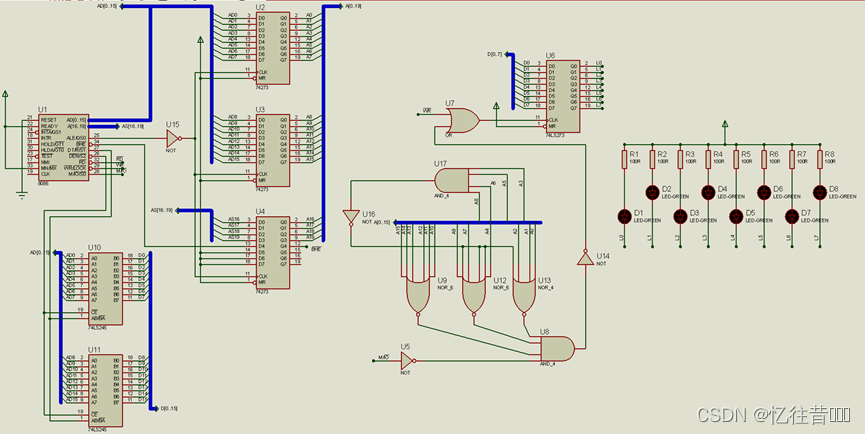Select resistor R6

[x=764, y=159]
